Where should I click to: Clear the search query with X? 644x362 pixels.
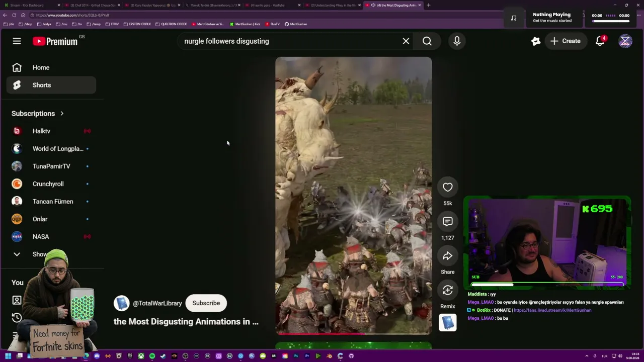pos(406,41)
